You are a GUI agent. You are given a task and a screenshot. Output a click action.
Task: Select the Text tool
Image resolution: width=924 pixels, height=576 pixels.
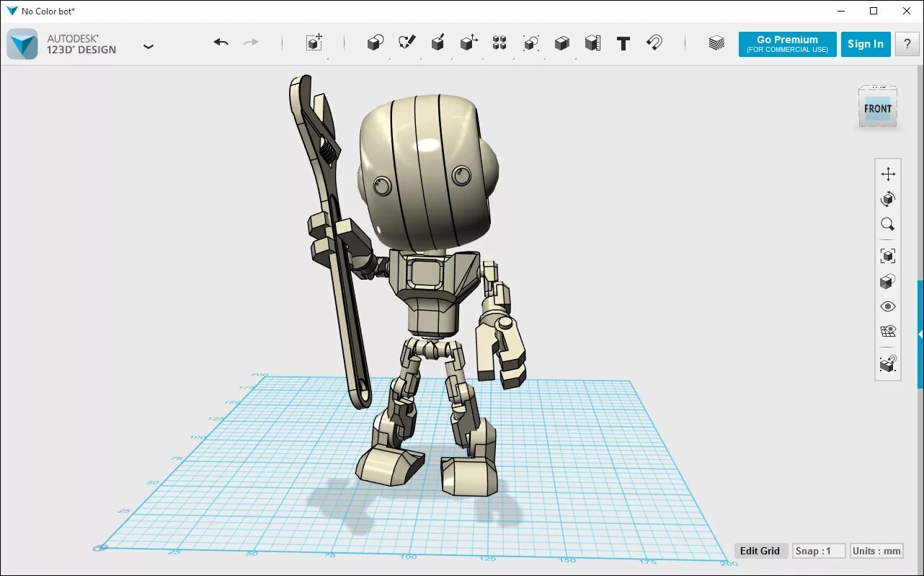pyautogui.click(x=623, y=44)
